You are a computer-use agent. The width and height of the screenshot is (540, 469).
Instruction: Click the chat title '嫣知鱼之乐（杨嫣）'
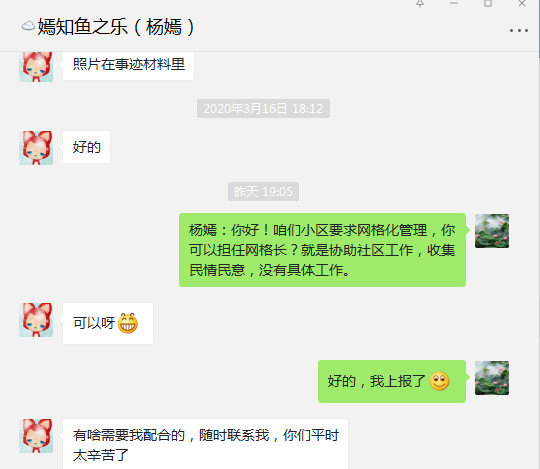pyautogui.click(x=116, y=27)
